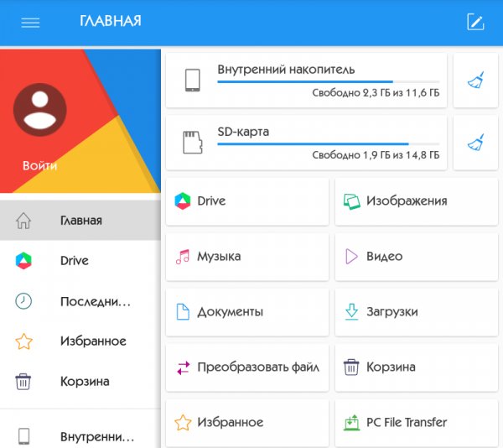Click the Drive hexagon icon in grid
The image size is (503, 448).
pyautogui.click(x=183, y=201)
